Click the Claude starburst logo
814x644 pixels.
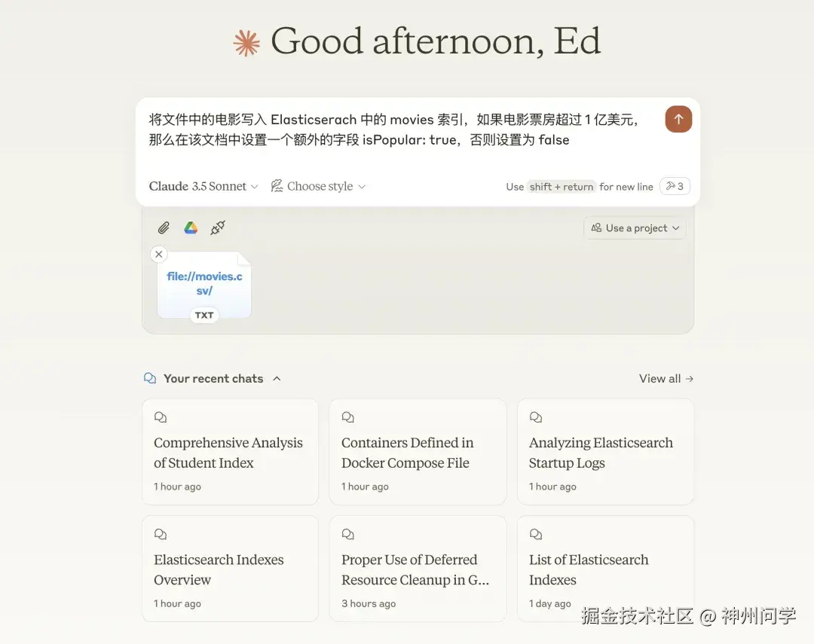point(246,42)
